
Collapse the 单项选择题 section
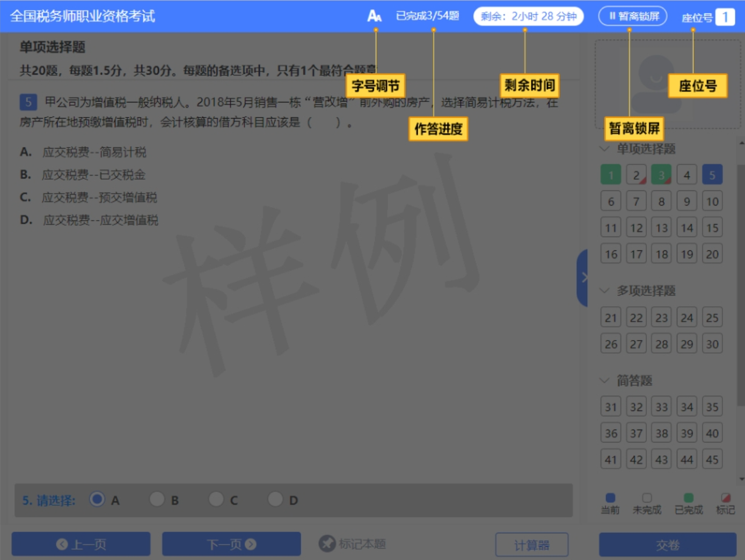click(605, 149)
